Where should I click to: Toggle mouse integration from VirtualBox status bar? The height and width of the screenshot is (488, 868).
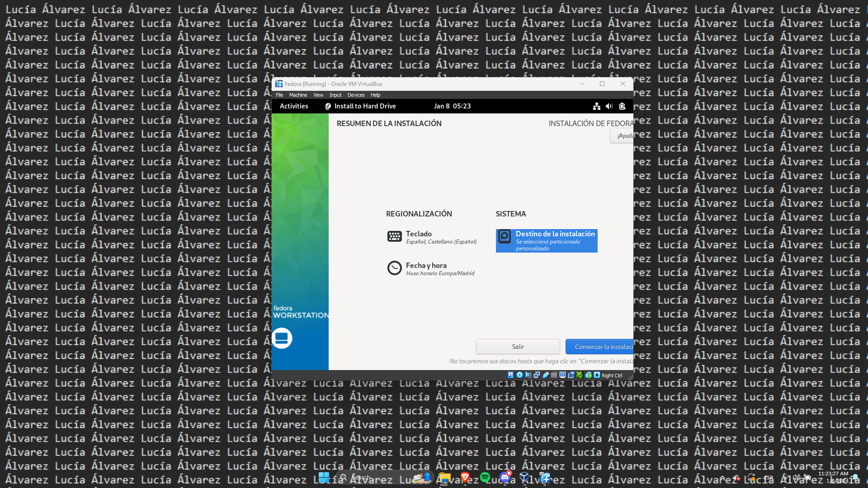(580, 375)
